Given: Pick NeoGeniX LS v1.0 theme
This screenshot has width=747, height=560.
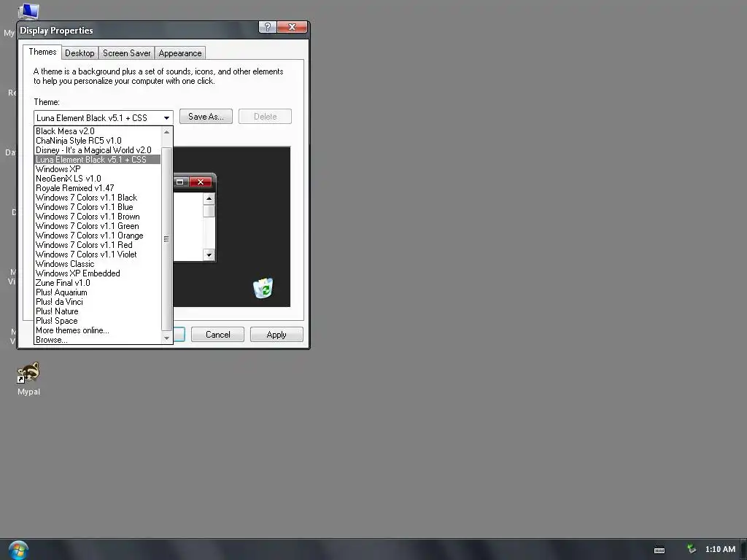Looking at the screenshot, I should tap(98, 179).
